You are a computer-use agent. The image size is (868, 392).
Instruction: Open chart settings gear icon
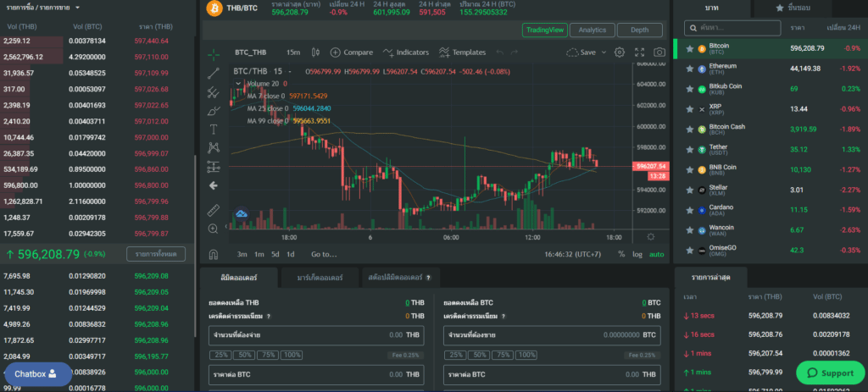click(620, 52)
